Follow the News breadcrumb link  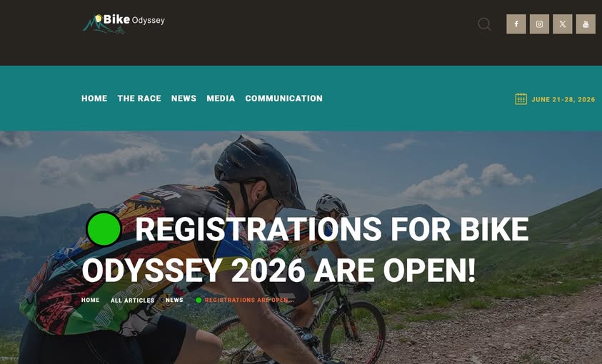174,300
